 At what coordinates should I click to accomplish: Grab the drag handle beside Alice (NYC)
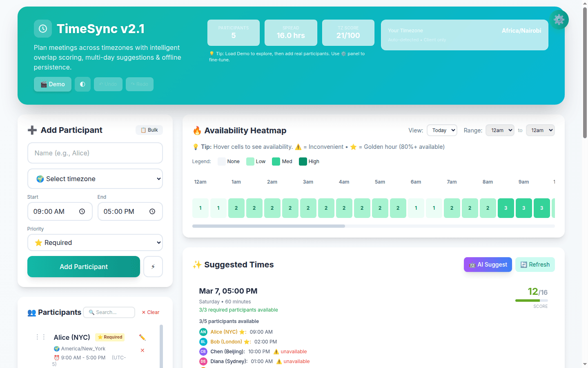pos(40,337)
